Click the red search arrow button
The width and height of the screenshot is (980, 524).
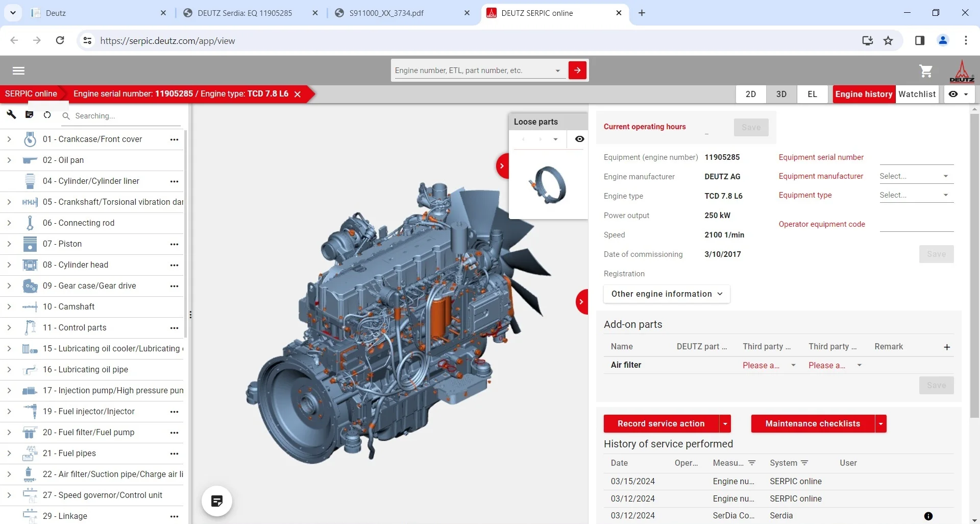tap(577, 70)
